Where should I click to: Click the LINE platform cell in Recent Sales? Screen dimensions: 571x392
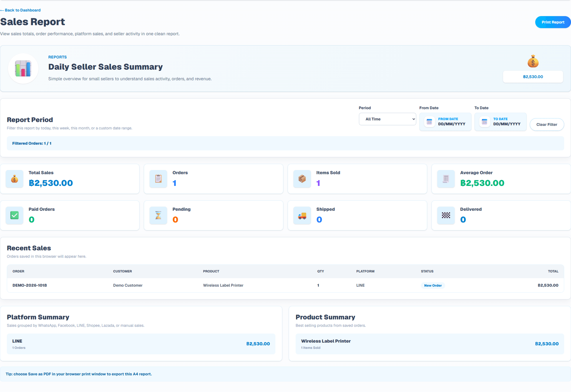(x=360, y=285)
